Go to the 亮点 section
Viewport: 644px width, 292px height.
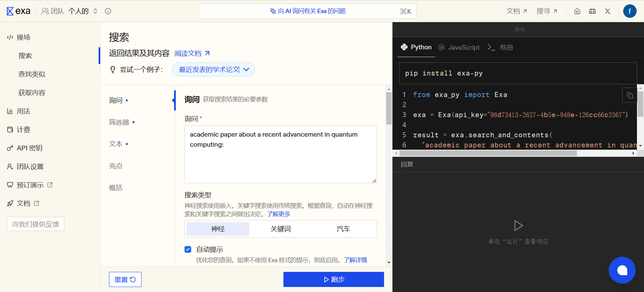coord(116,166)
